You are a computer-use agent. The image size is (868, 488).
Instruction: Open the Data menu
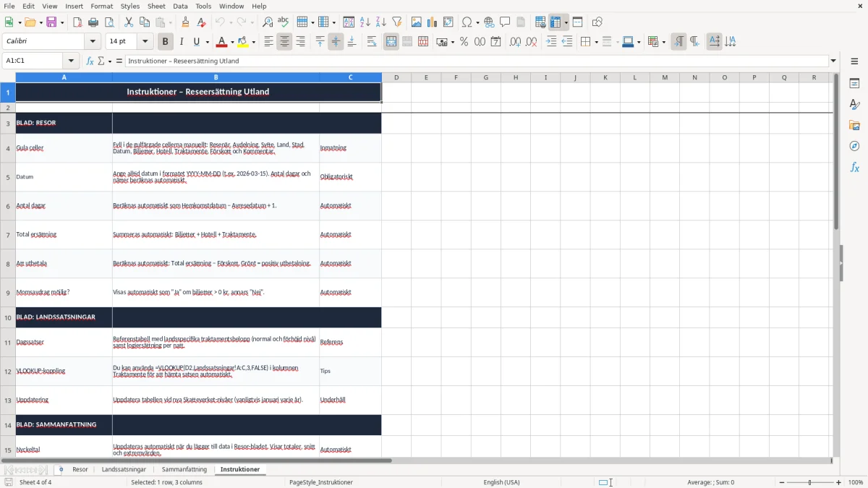coord(180,6)
